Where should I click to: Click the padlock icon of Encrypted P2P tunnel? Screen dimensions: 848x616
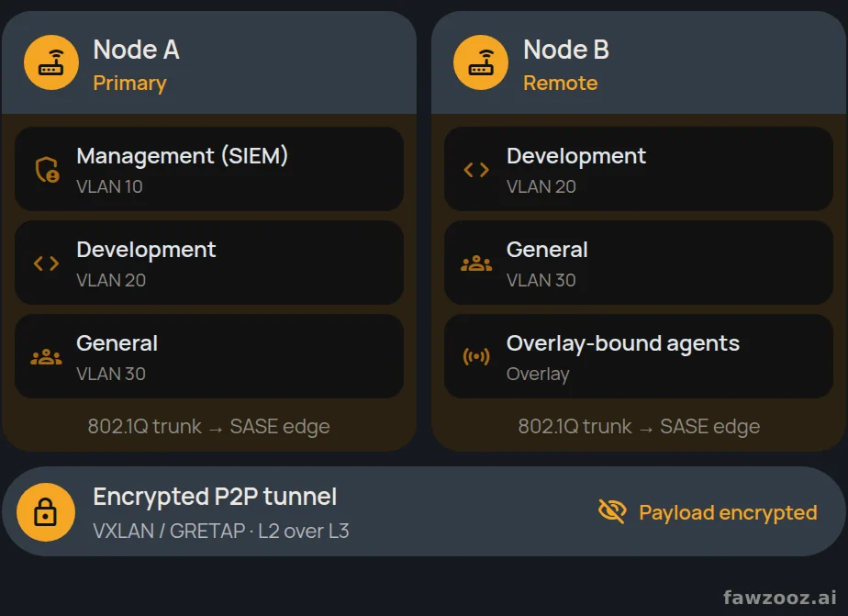tap(46, 512)
